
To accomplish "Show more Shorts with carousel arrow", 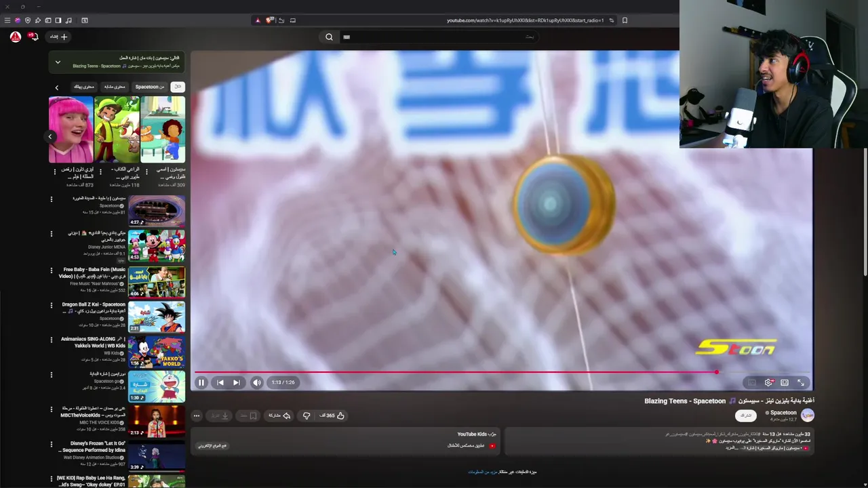I will [x=50, y=136].
